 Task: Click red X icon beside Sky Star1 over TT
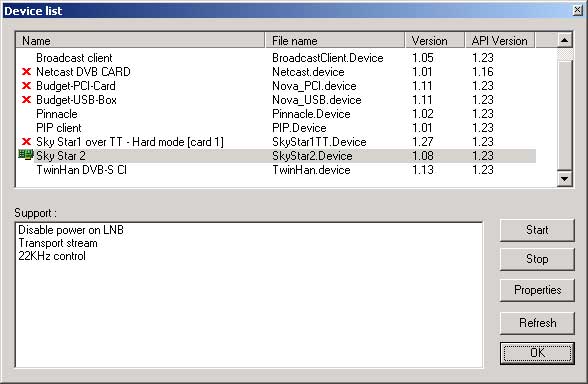pos(26,142)
